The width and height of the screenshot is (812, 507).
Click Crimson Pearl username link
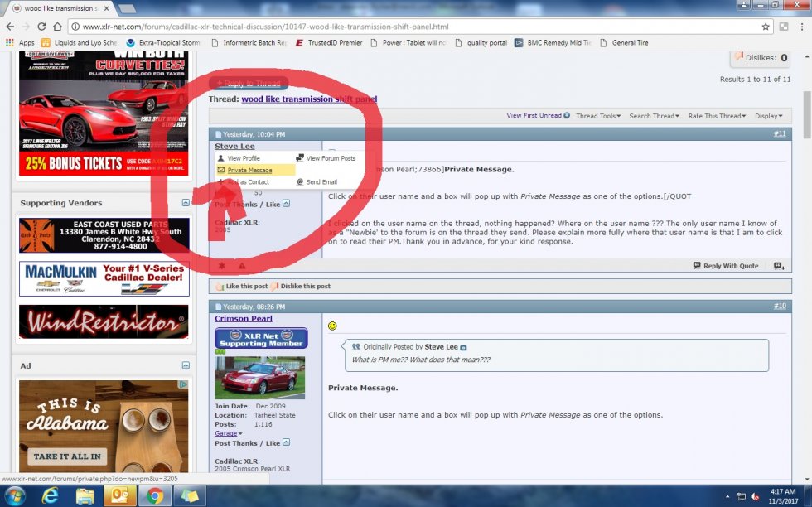244,318
